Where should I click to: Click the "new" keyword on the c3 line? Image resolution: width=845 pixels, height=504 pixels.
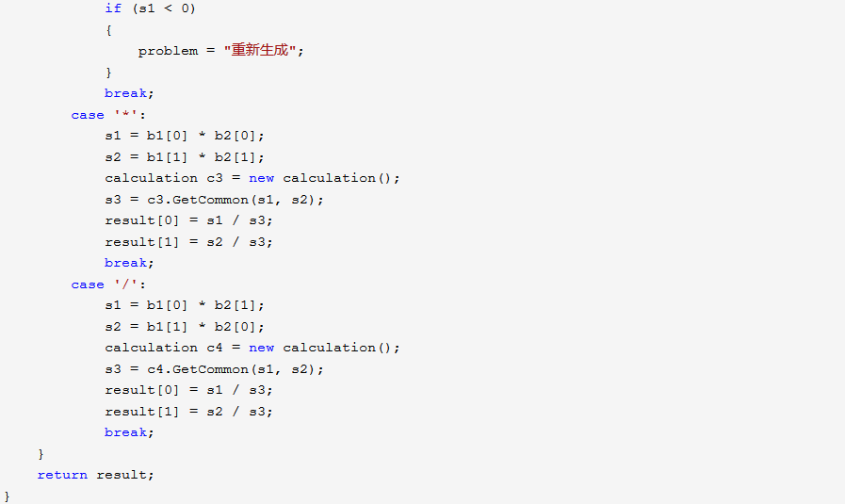pyautogui.click(x=262, y=178)
